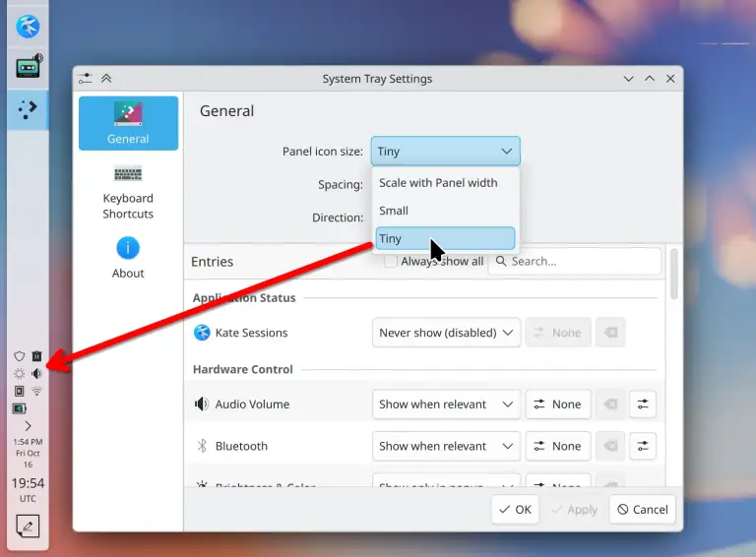Open Bluetooth visibility dropdown
Screen dimensions: 756x557
[446, 446]
